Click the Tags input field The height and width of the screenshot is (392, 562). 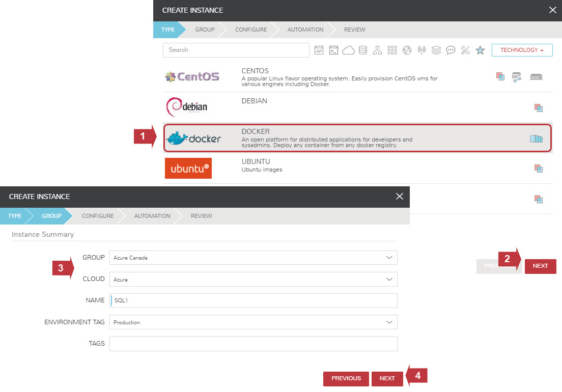point(253,344)
